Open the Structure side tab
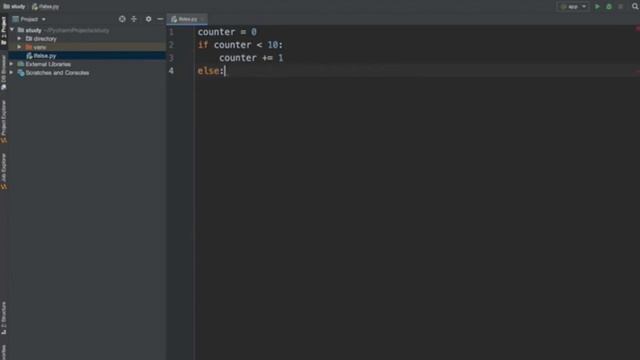 4,318
